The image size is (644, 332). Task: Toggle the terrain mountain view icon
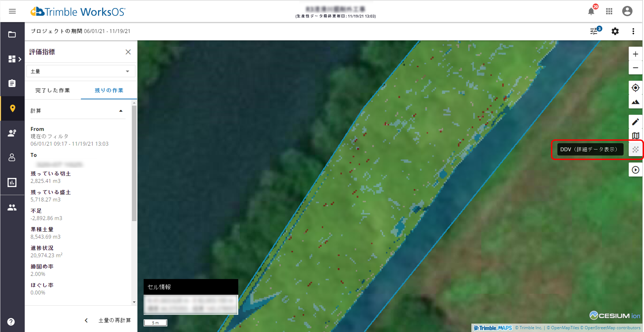pos(635,102)
